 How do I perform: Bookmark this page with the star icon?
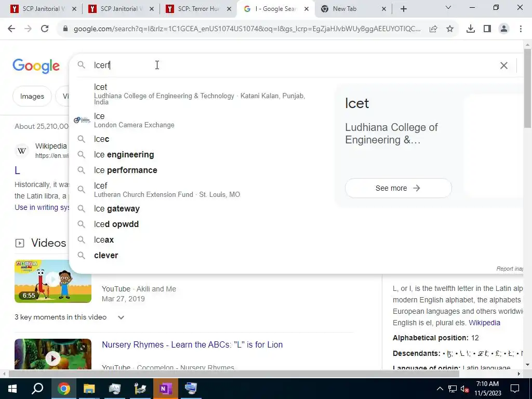(450, 29)
